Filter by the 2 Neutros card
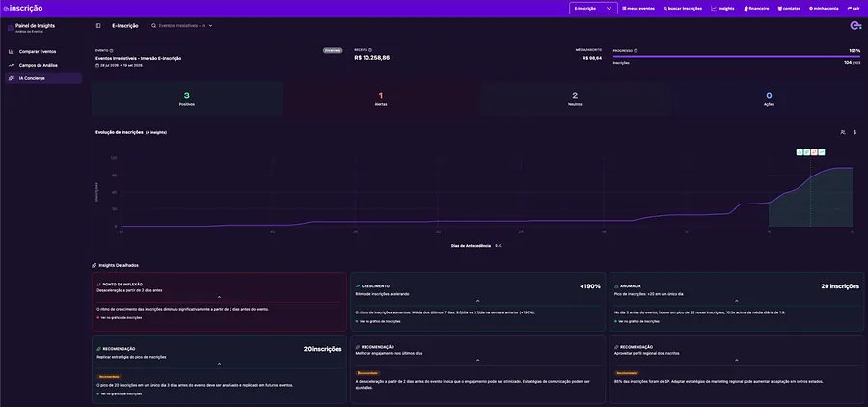868x407 pixels. click(575, 98)
